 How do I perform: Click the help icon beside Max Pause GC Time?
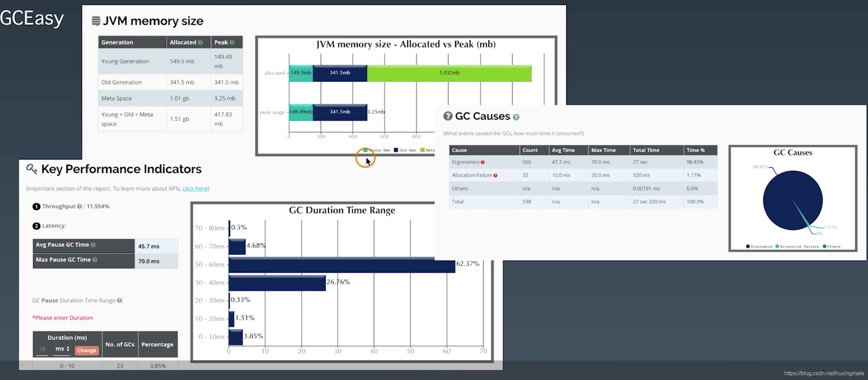[95, 260]
